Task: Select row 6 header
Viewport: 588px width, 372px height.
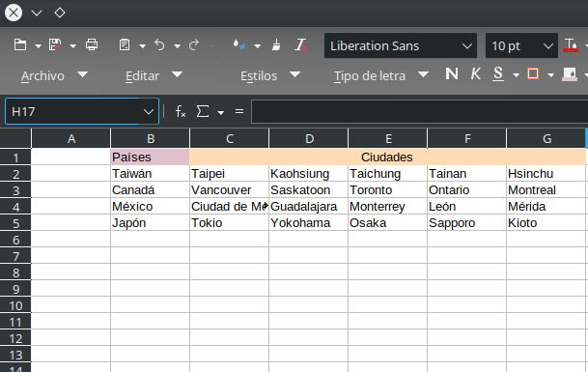Action: pos(15,240)
